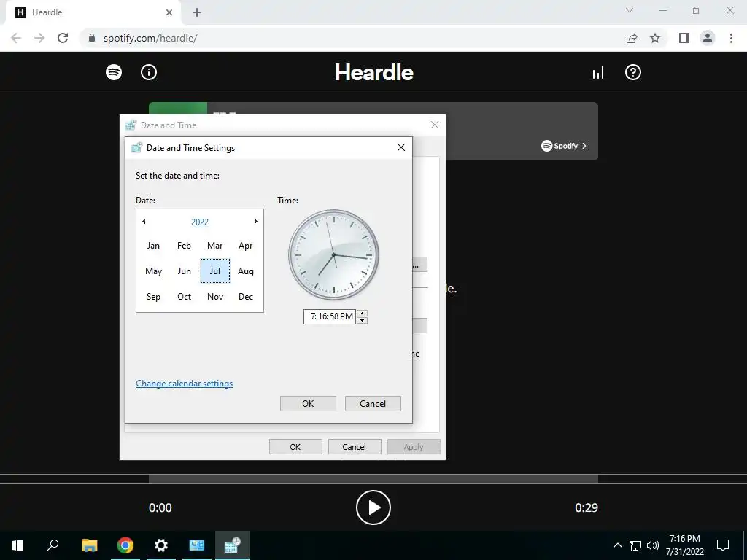Open Windows taskbar search
The image size is (747, 560).
pyautogui.click(x=53, y=545)
